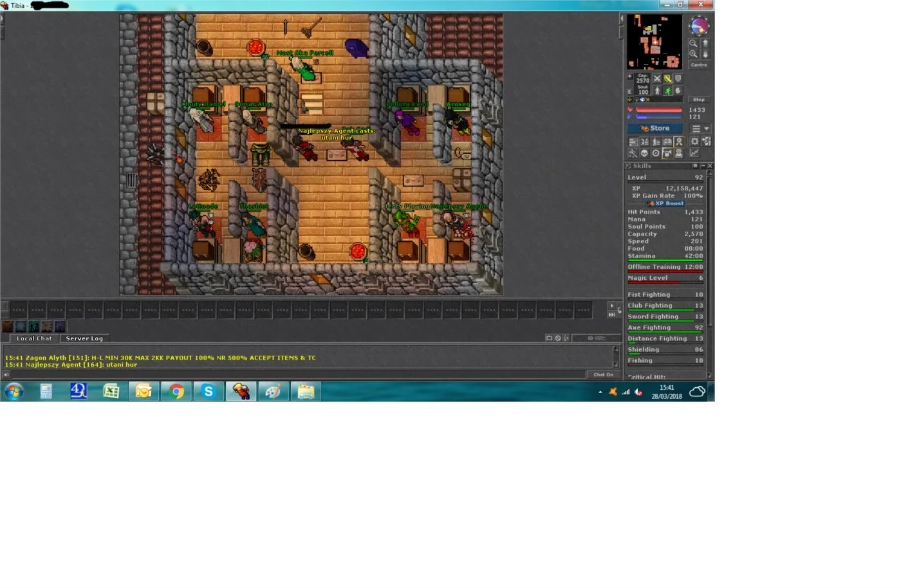Image resolution: width=901 pixels, height=588 pixels.
Task: Open the analytics line chart icon
Action: click(x=694, y=153)
